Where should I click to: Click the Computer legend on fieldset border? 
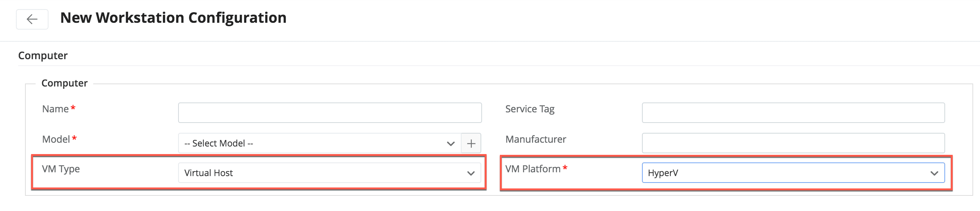tap(64, 83)
